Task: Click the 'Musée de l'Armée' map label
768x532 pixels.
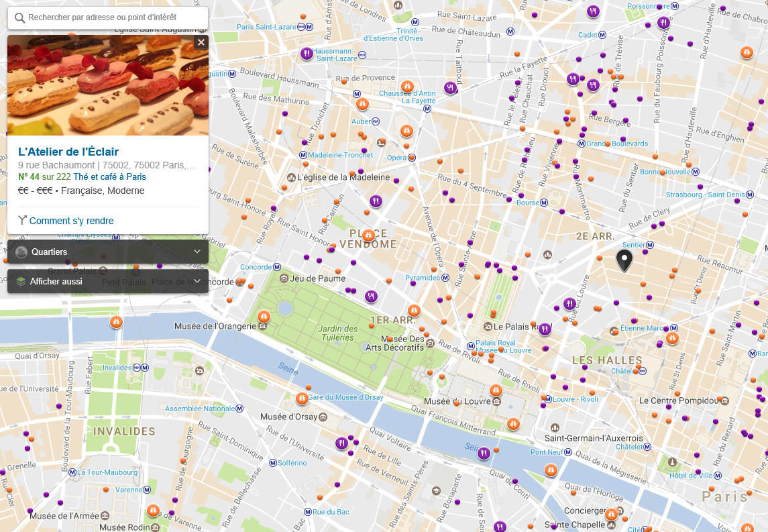Action: (x=64, y=516)
